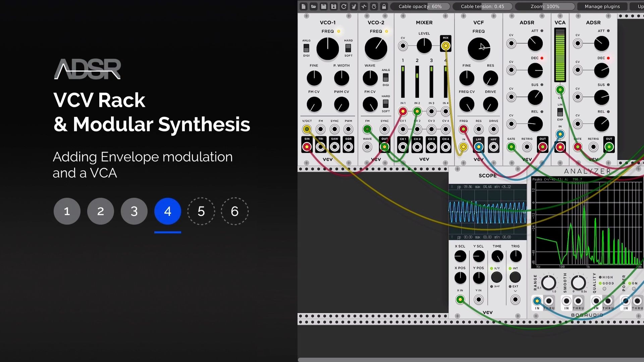Click the save-as toolbar icon
Viewport: 644px width, 362px height.
(333, 6)
